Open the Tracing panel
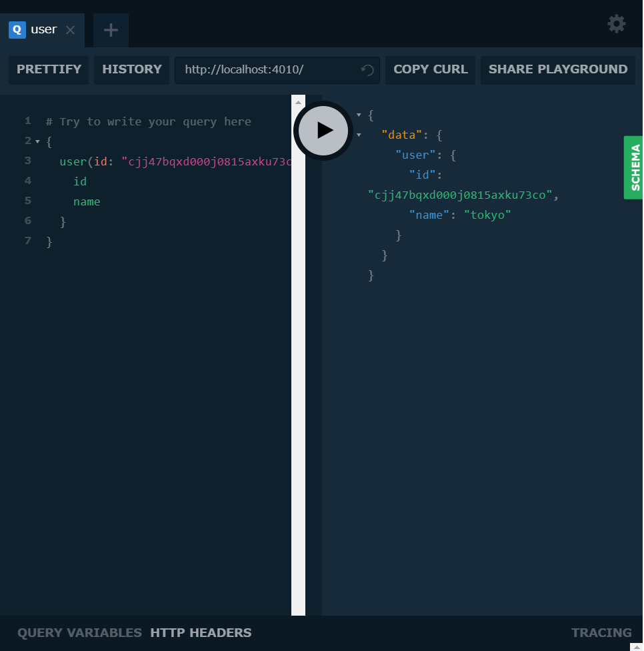The width and height of the screenshot is (644, 651). coord(601,632)
